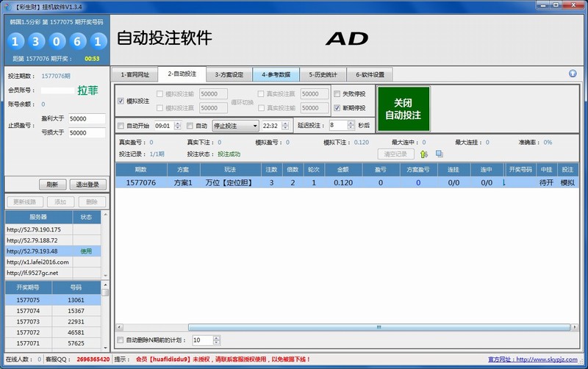Open the 停止投注 dropdown
This screenshot has height=369, width=588.
[x=235, y=126]
